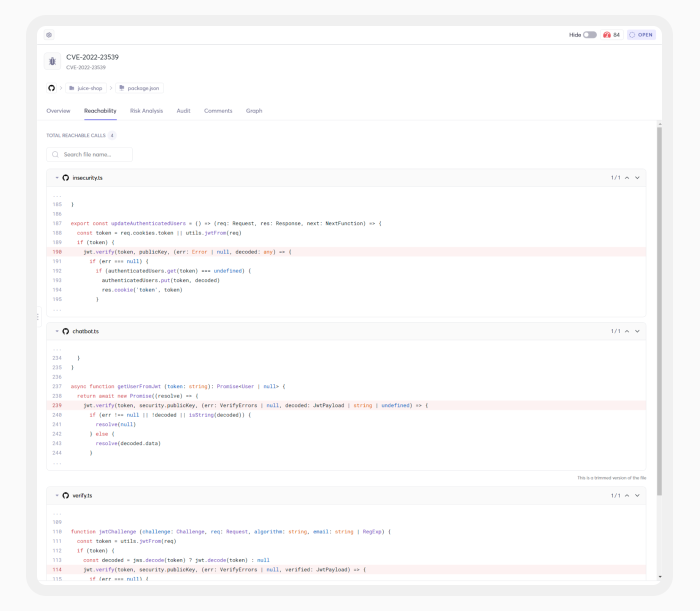
Task: Click the GitHub icon on the insecurity.ts panel
Action: coord(65,177)
